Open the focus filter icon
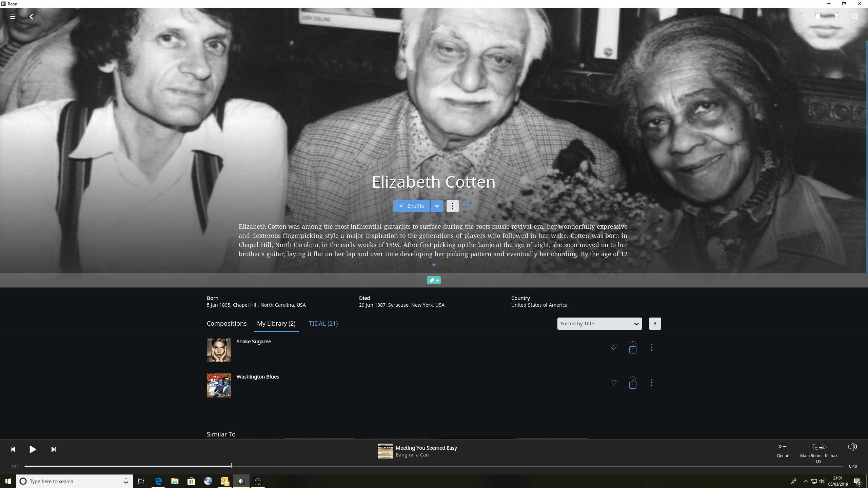This screenshot has width=868, height=488. (836, 16)
